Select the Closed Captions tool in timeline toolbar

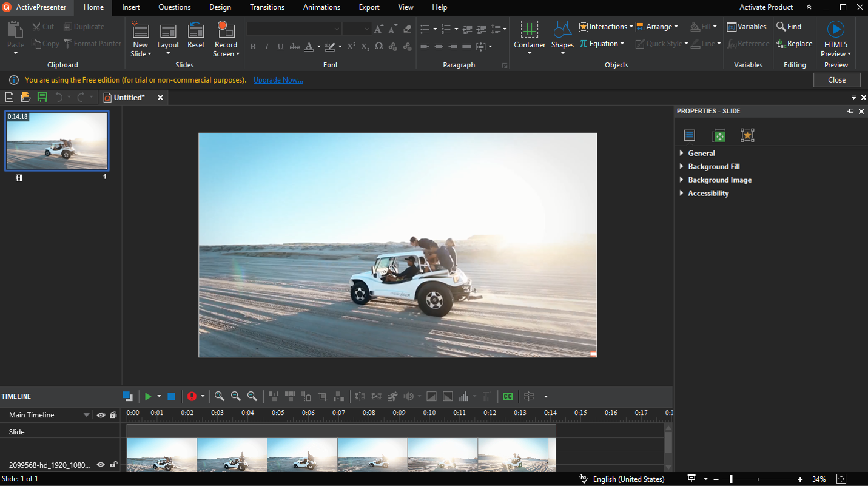tap(508, 396)
